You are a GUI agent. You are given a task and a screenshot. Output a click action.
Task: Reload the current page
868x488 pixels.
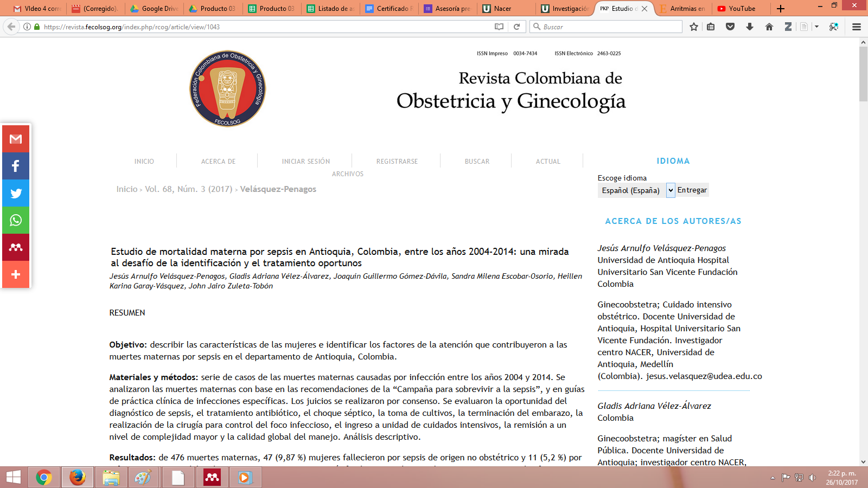517,27
